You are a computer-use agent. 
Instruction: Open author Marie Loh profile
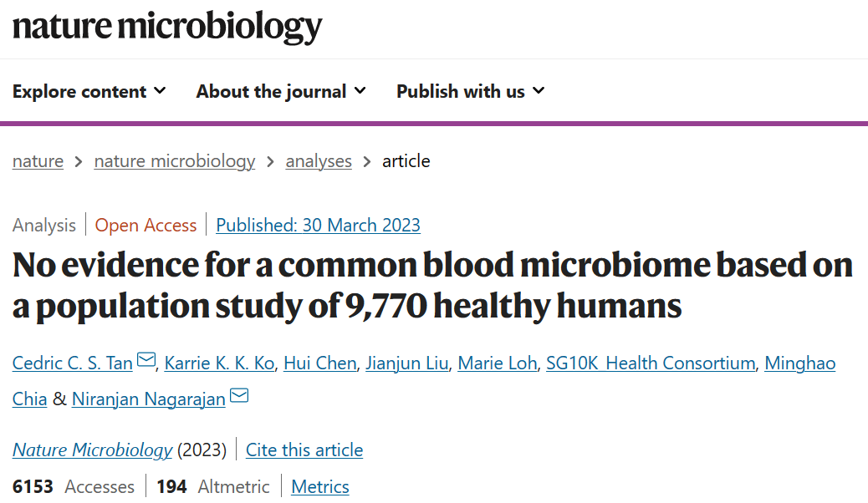pyautogui.click(x=498, y=363)
